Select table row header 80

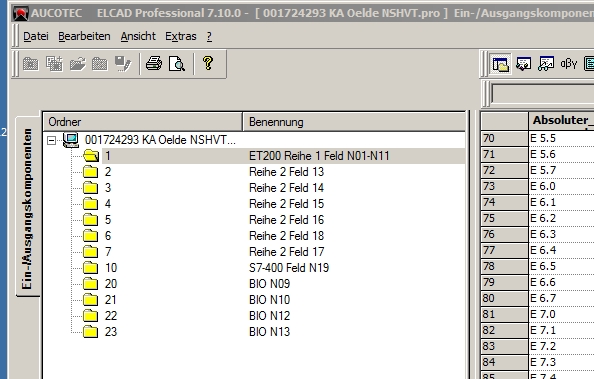(x=504, y=298)
